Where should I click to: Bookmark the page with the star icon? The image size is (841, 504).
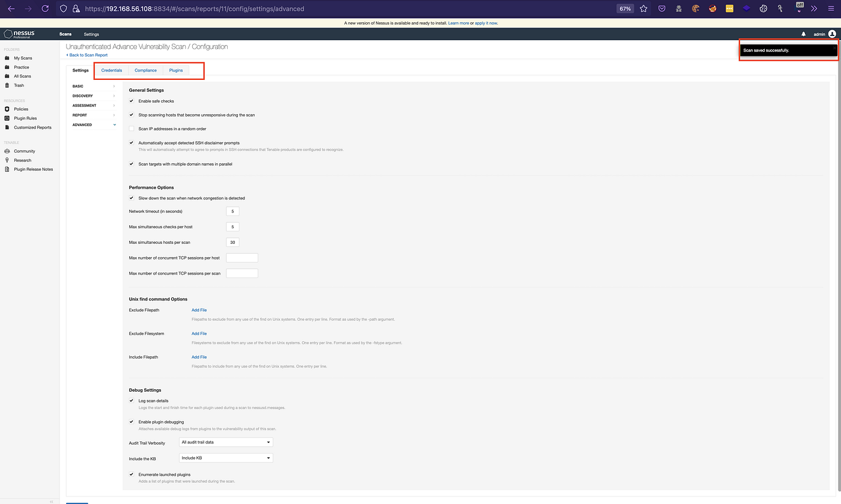643,8
